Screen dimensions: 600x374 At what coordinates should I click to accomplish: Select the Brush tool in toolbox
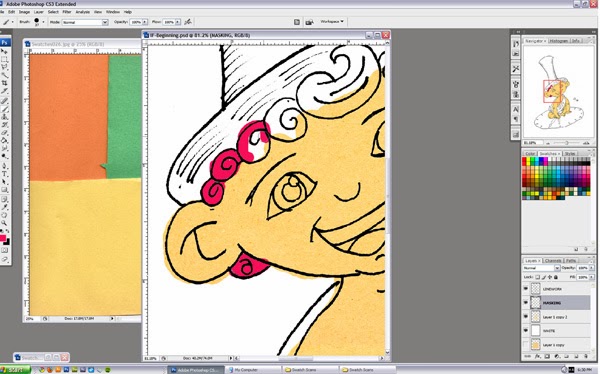tap(5, 109)
